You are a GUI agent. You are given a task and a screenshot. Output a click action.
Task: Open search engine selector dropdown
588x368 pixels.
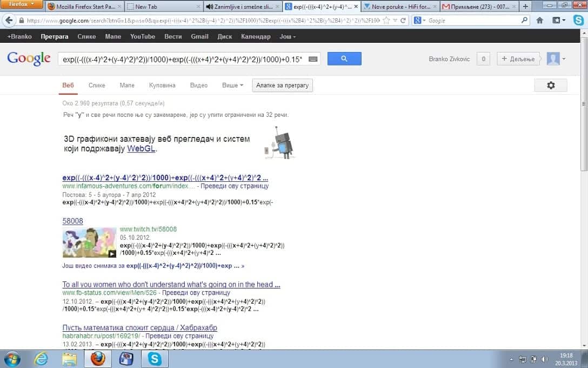point(419,21)
